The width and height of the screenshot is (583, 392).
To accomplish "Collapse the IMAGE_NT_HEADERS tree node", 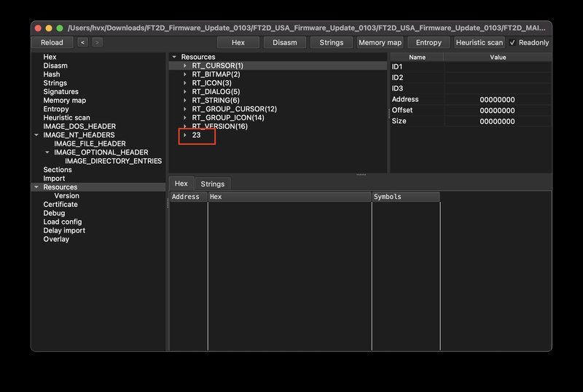I will [x=36, y=135].
